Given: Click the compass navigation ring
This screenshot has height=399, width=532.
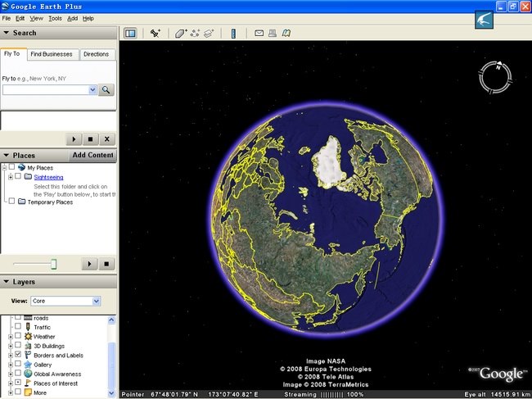Looking at the screenshot, I should (495, 77).
